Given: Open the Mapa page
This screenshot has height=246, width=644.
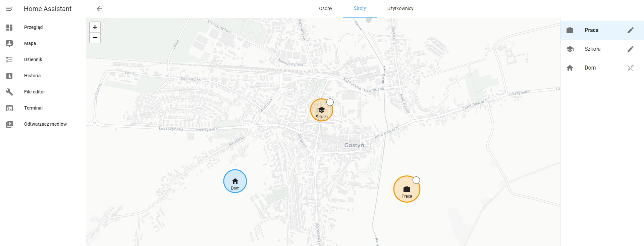Looking at the screenshot, I should coord(30,43).
